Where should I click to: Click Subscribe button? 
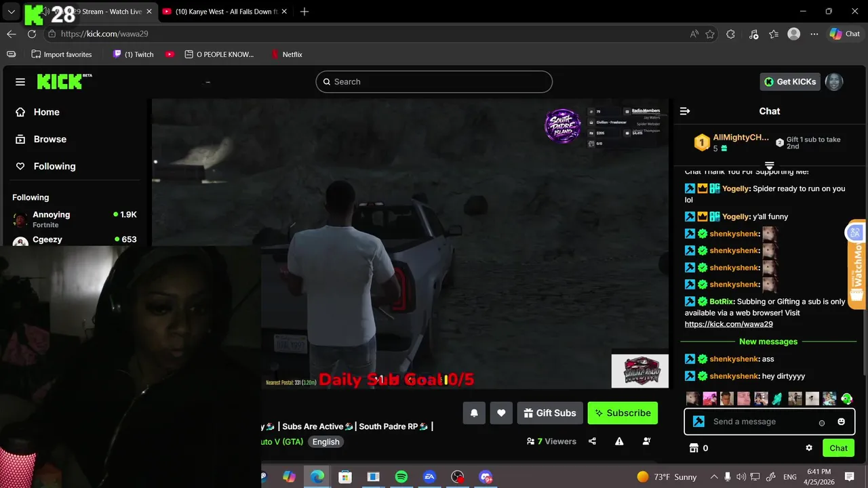(623, 413)
